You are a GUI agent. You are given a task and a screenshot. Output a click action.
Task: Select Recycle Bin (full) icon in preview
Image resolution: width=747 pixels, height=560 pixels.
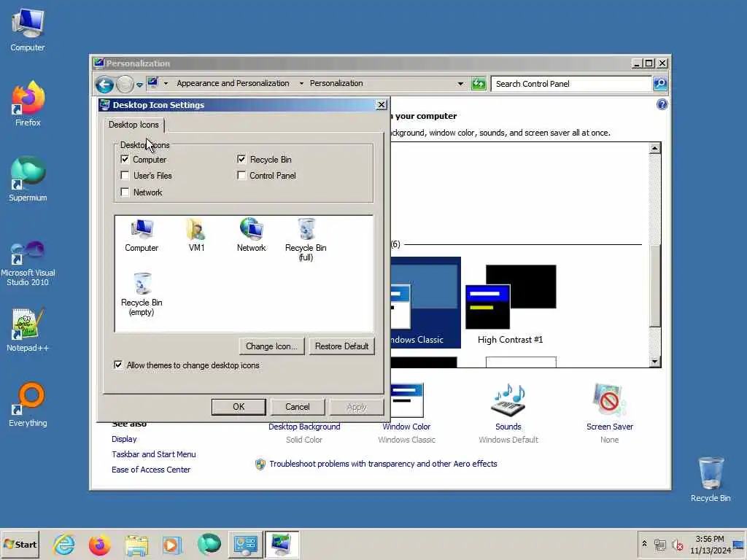coord(306,239)
